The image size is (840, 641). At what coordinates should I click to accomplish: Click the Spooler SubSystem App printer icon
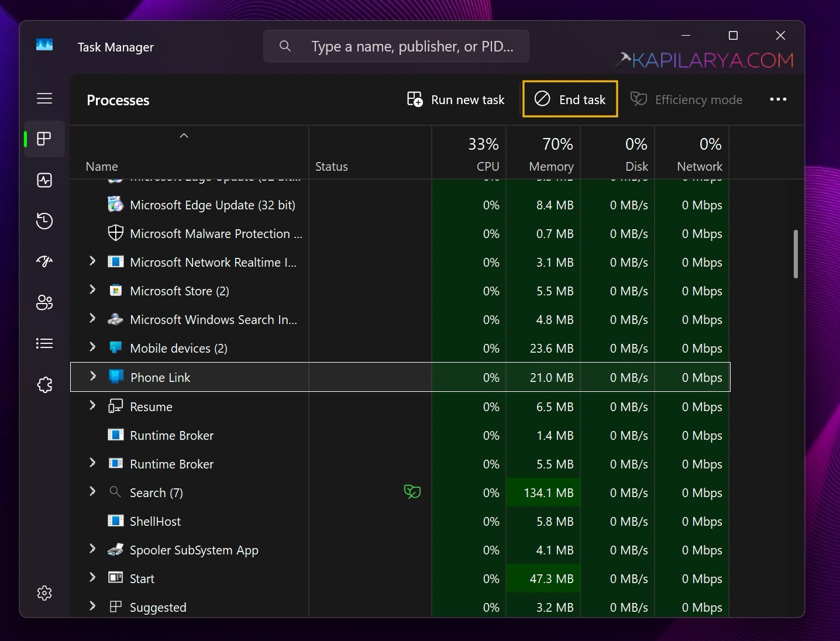click(x=116, y=550)
